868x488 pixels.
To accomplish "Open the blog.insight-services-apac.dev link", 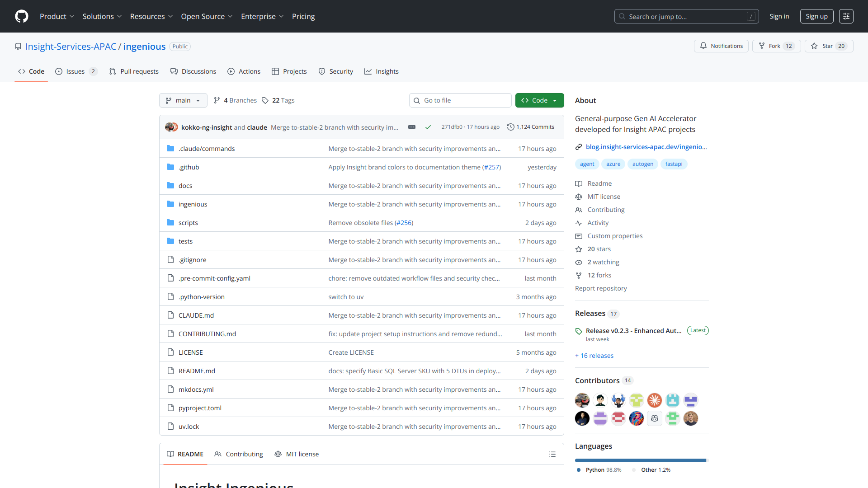I will click(646, 147).
